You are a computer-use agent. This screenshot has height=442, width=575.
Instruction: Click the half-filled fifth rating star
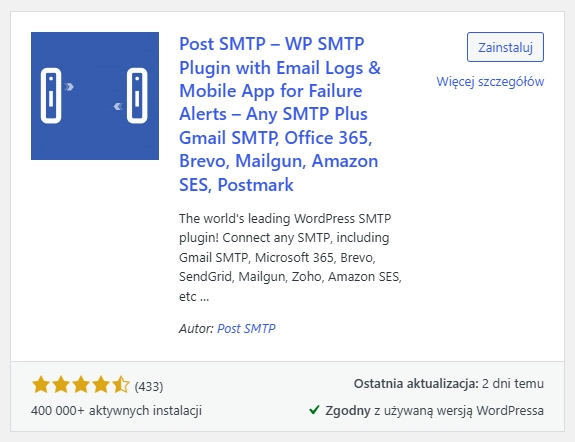[120, 385]
